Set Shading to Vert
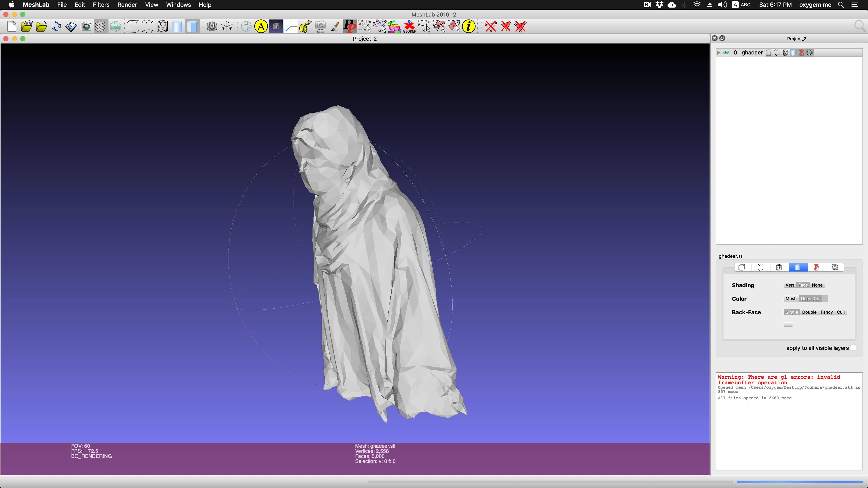 790,285
